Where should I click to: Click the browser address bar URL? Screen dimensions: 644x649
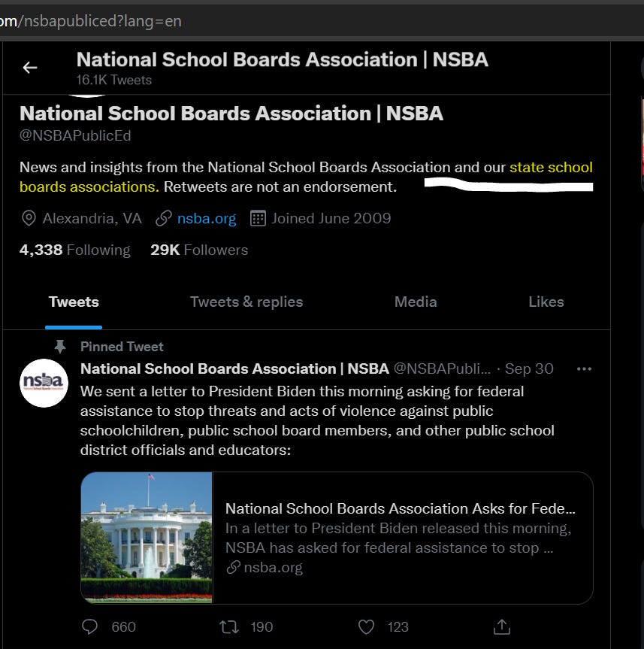(91, 21)
